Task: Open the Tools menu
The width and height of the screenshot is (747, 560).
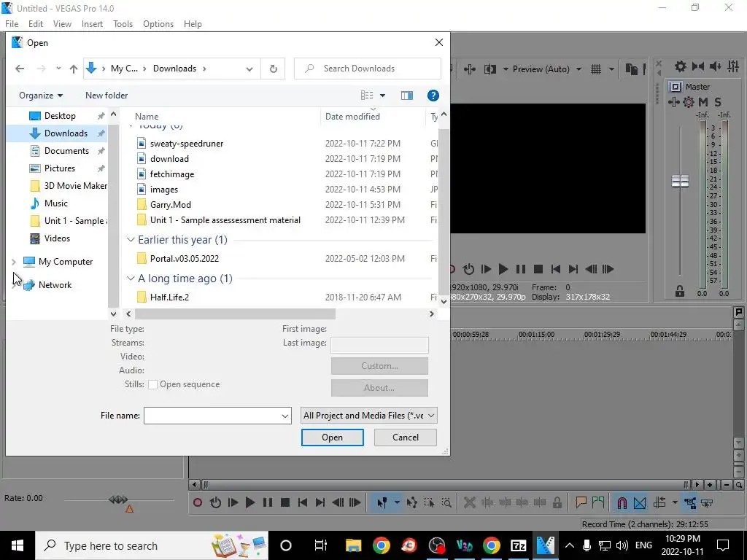Action: pos(123,24)
